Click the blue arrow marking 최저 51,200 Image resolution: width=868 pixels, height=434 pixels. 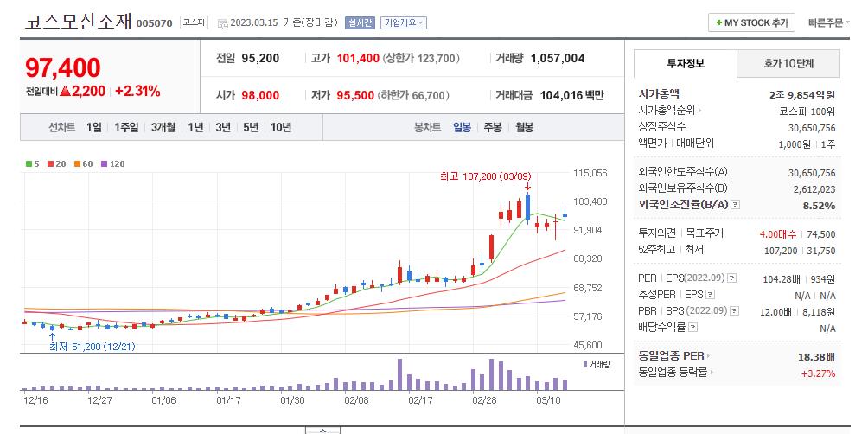tap(52, 336)
